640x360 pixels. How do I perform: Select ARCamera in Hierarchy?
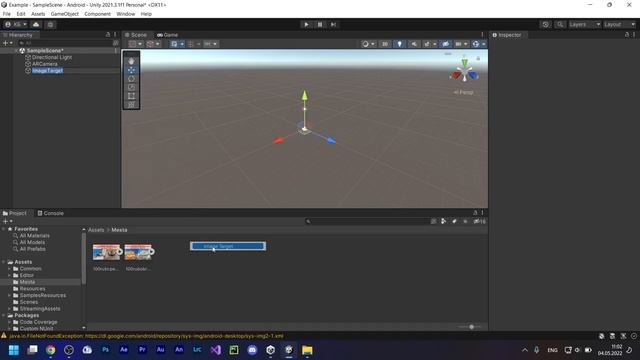click(45, 64)
